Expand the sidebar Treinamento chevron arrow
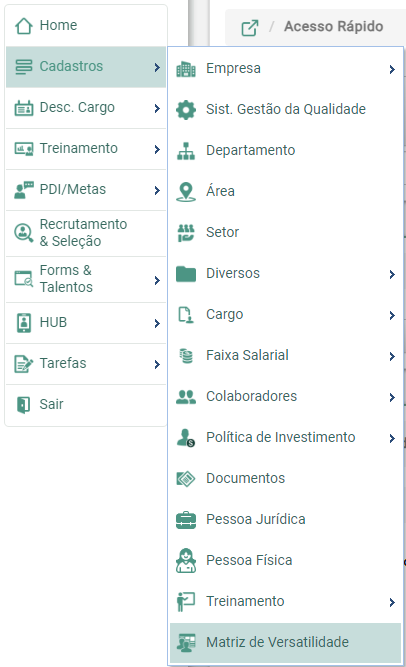This screenshot has height=667, width=406. (157, 149)
